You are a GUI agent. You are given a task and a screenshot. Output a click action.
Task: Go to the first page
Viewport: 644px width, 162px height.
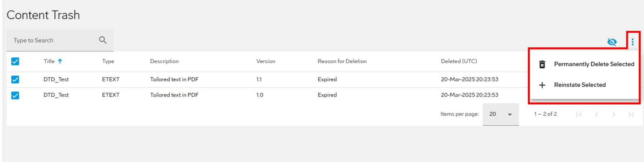[579, 114]
